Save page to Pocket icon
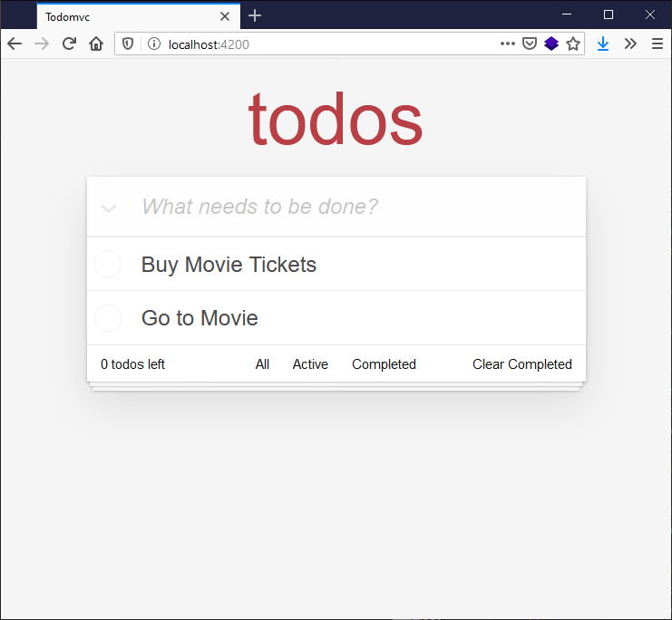Image resolution: width=672 pixels, height=620 pixels. [530, 44]
